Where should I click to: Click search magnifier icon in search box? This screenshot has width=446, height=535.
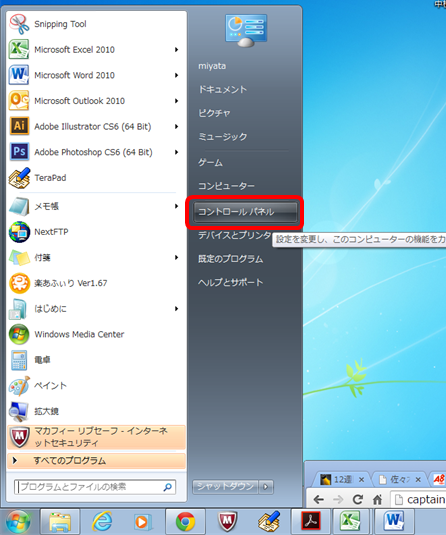coord(167,487)
